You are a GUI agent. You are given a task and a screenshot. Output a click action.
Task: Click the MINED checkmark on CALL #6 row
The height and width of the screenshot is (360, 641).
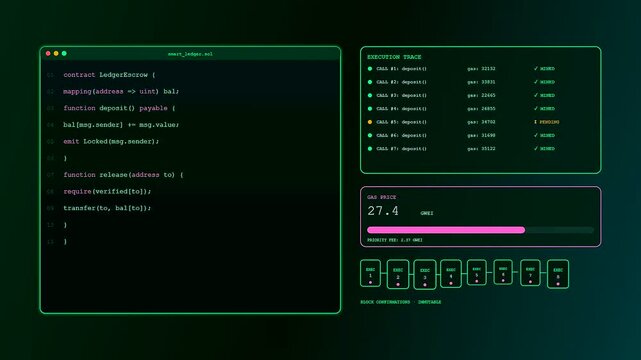pos(544,135)
